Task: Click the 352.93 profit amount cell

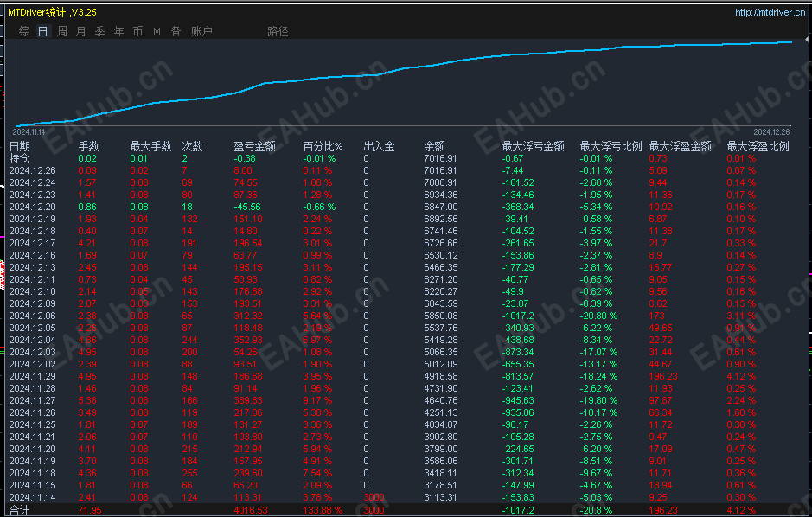Action: pyautogui.click(x=248, y=340)
